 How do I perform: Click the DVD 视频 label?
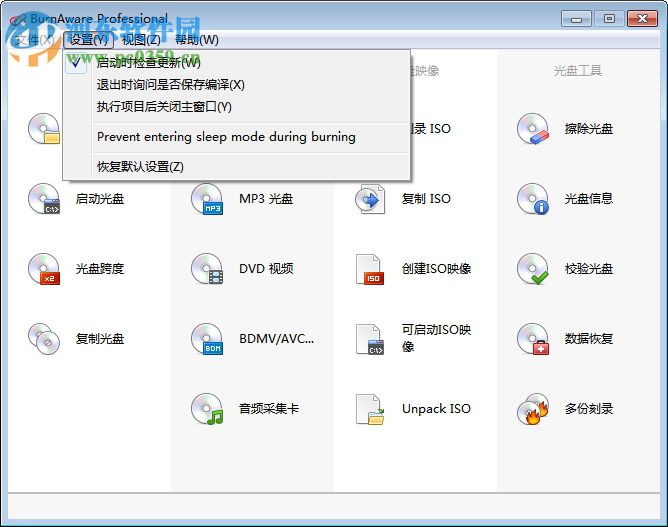266,269
